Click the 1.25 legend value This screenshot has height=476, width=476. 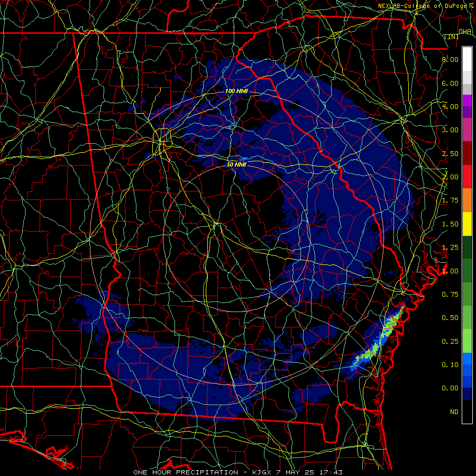coord(450,248)
